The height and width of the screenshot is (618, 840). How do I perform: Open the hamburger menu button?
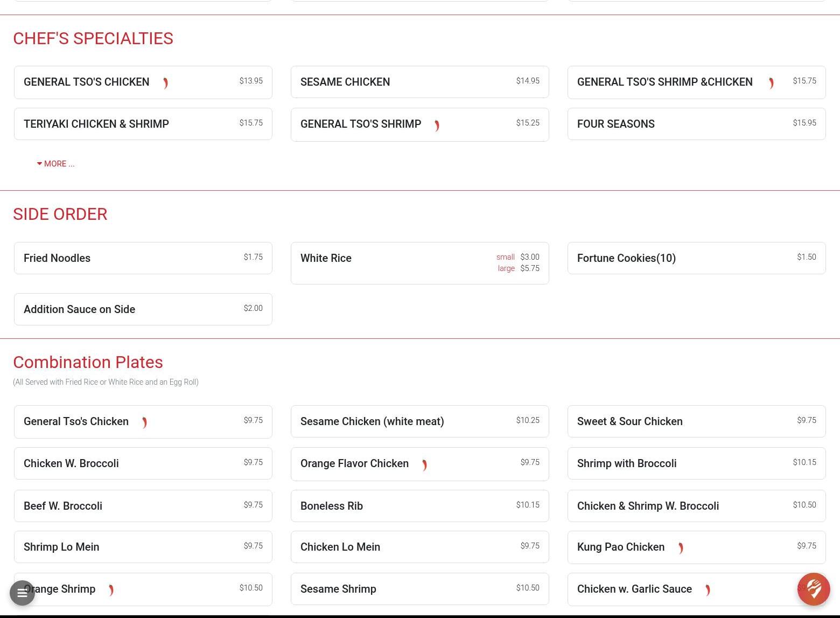click(22, 593)
